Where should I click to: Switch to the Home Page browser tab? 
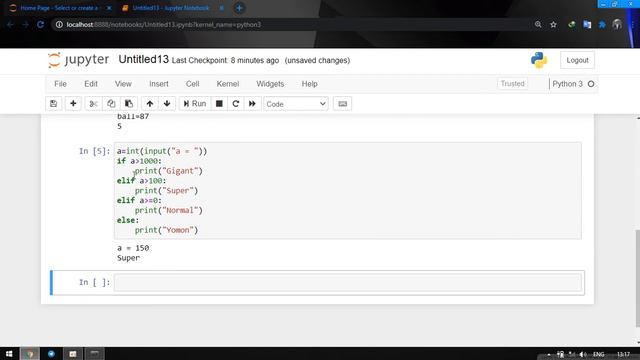(x=60, y=8)
